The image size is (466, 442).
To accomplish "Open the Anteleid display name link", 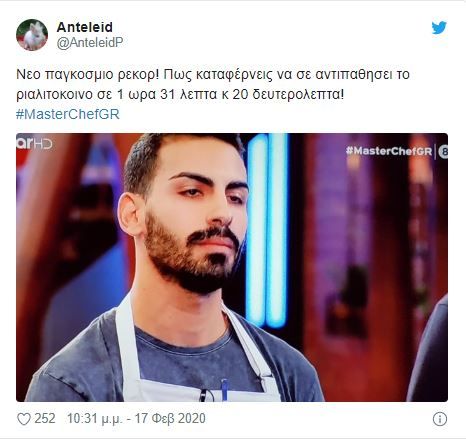I will click(x=85, y=27).
